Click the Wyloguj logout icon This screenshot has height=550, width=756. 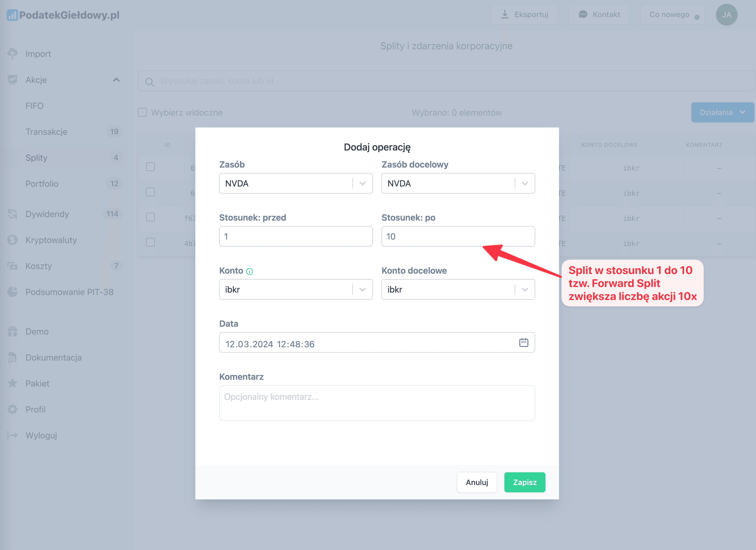tap(13, 435)
